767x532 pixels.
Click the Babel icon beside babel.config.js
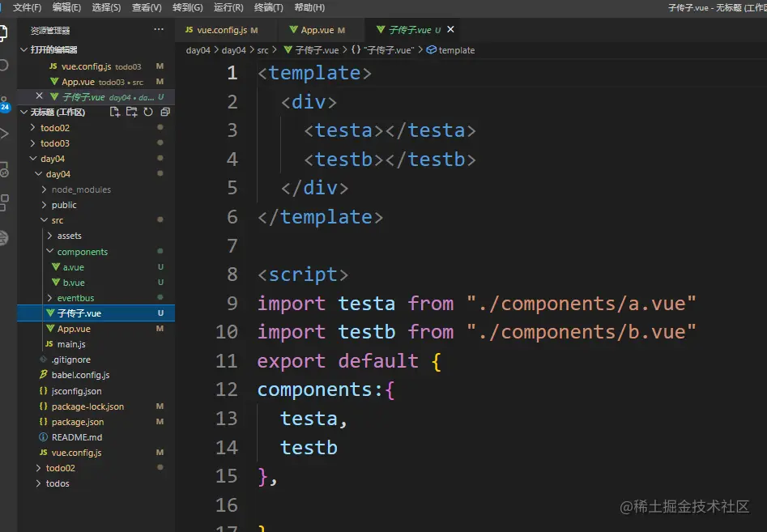click(44, 375)
